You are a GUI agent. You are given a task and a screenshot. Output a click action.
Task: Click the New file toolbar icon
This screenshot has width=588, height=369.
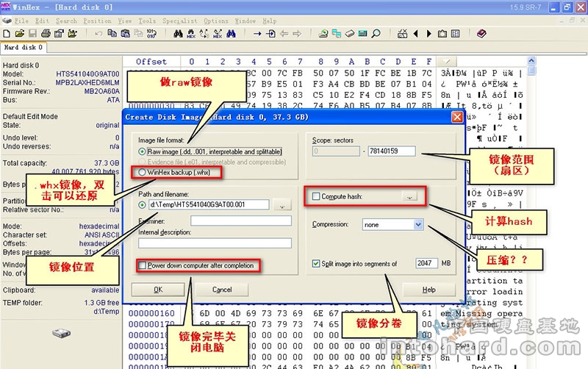pyautogui.click(x=7, y=34)
